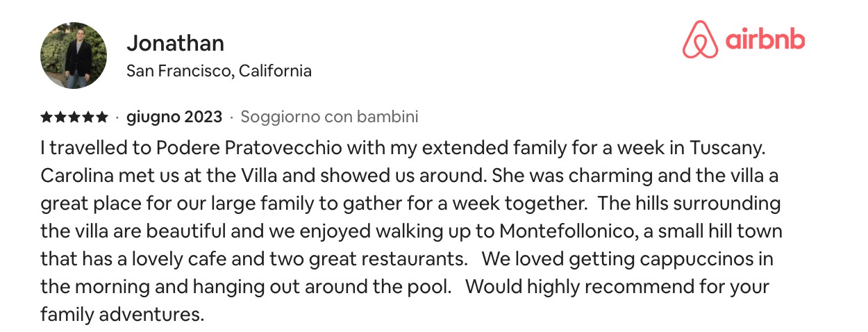Click the airbnb wordmark text
This screenshot has width=868, height=332.
coord(765,40)
